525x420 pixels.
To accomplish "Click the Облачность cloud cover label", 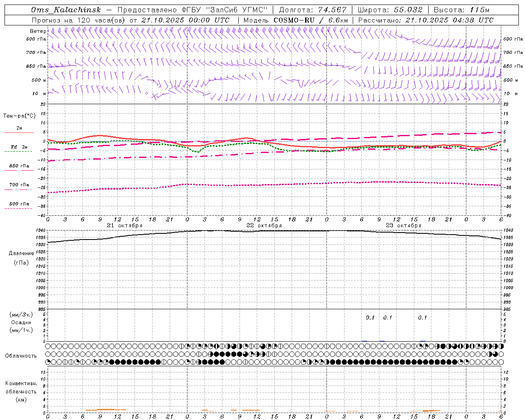I will click(21, 356).
